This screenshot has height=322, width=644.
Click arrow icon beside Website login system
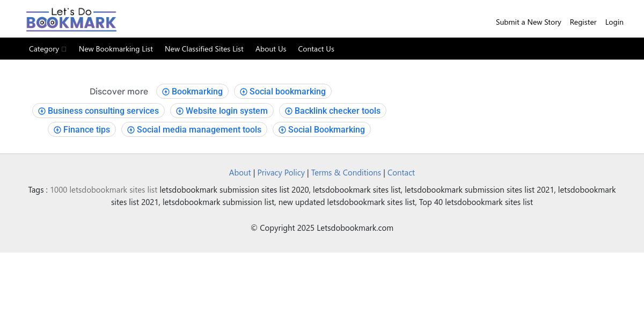(x=180, y=111)
